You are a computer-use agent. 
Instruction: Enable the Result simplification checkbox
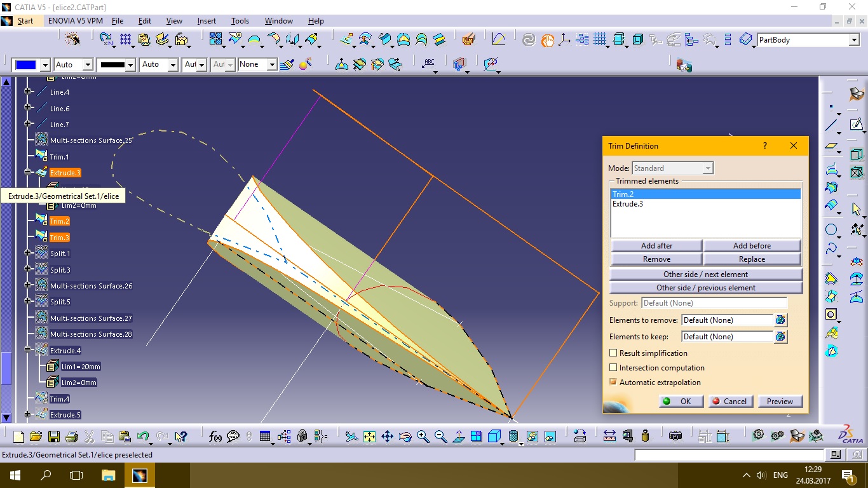[613, 353]
